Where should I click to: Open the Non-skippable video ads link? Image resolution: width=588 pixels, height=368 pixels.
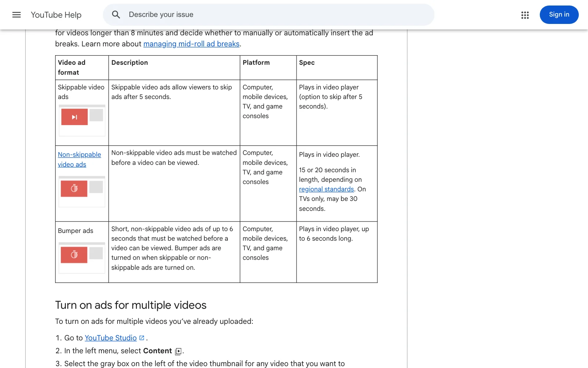pos(79,159)
